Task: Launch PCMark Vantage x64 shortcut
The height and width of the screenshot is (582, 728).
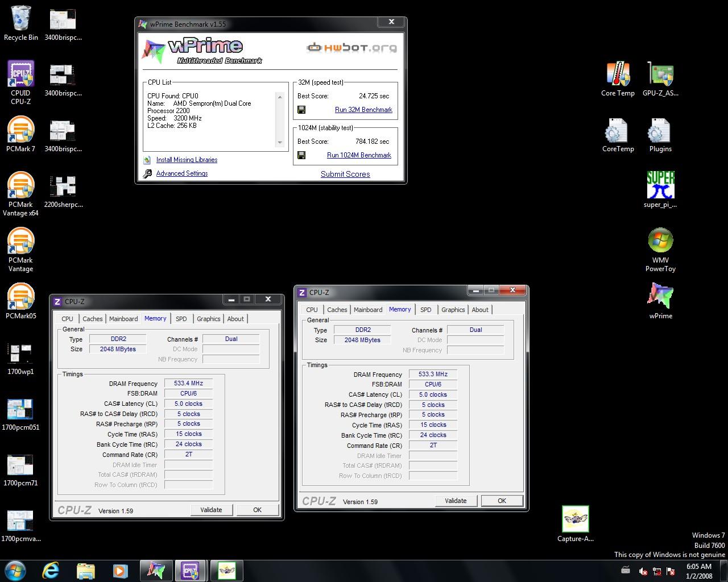Action: point(21,194)
